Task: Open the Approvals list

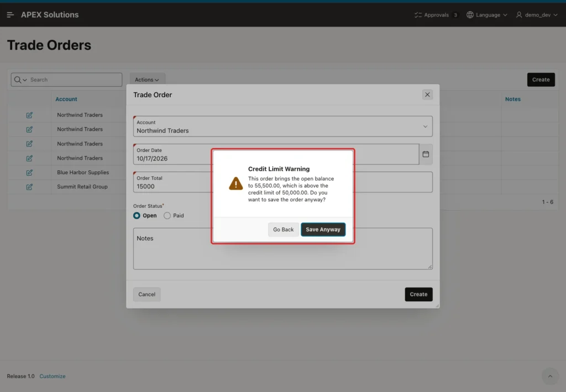Action: pos(437,15)
